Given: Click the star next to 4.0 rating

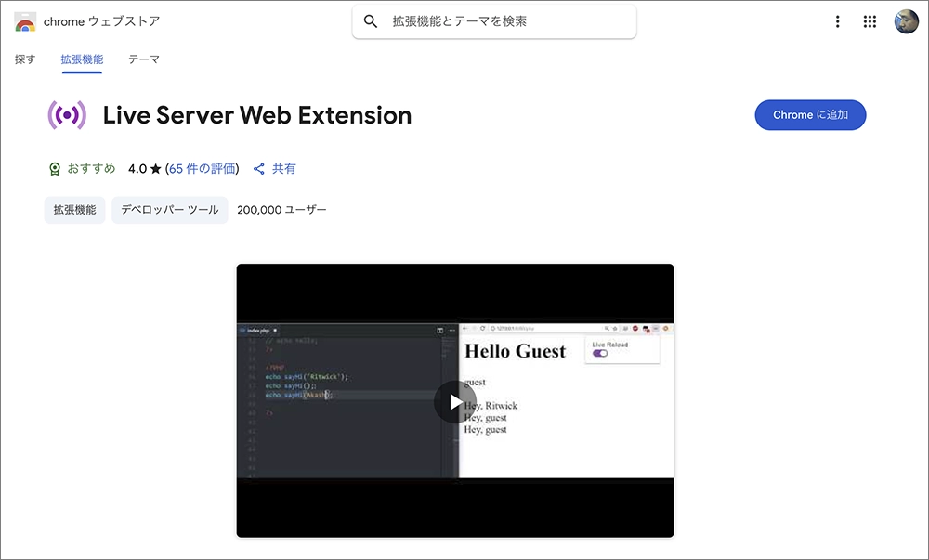Looking at the screenshot, I should (x=156, y=169).
